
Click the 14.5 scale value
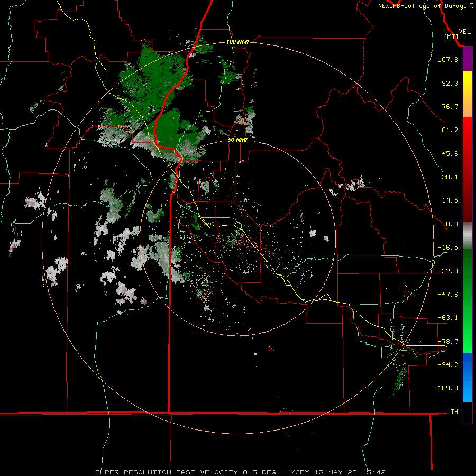tap(450, 200)
